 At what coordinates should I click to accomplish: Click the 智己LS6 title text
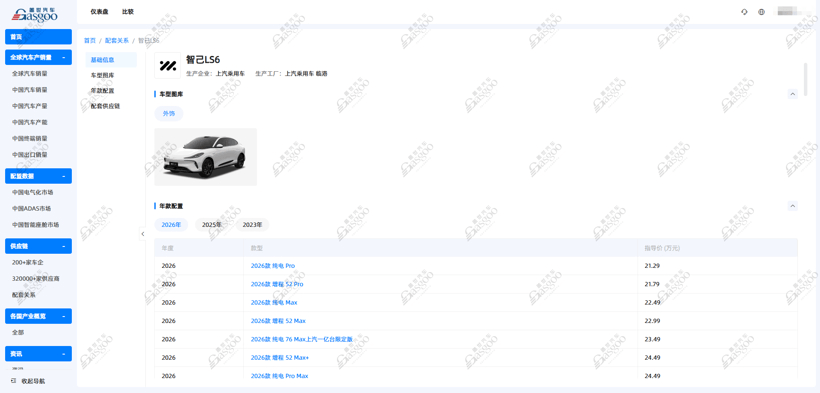coord(203,60)
